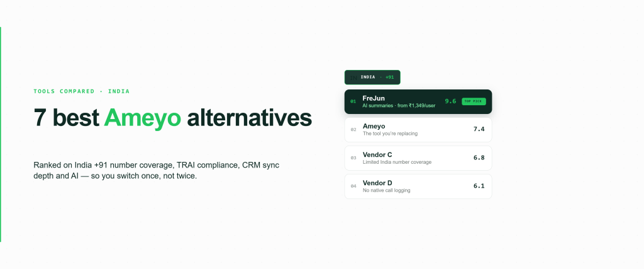Click the '7 best Ameyo alternatives' heading
This screenshot has height=269, width=644.
point(172,118)
